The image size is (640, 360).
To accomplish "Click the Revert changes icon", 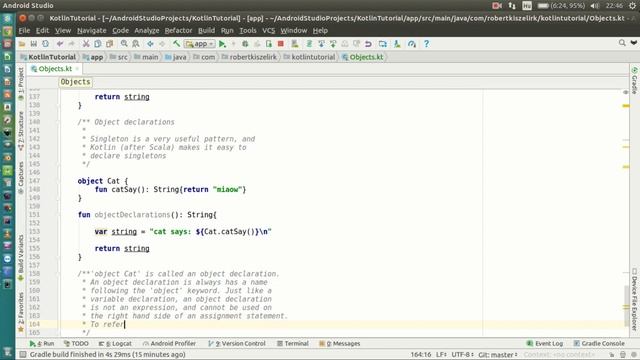I will tap(368, 44).
